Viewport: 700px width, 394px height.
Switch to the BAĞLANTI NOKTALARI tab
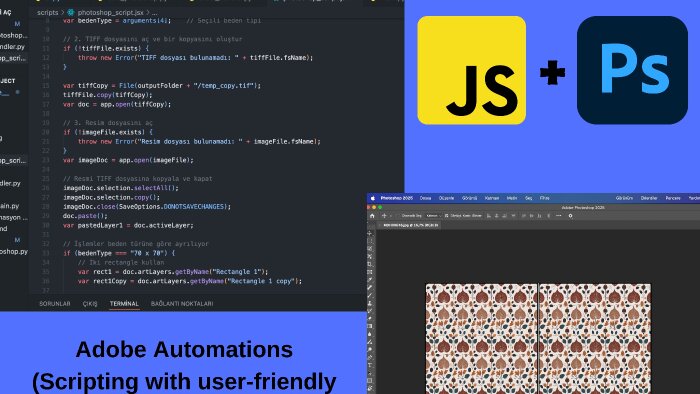[x=182, y=303]
